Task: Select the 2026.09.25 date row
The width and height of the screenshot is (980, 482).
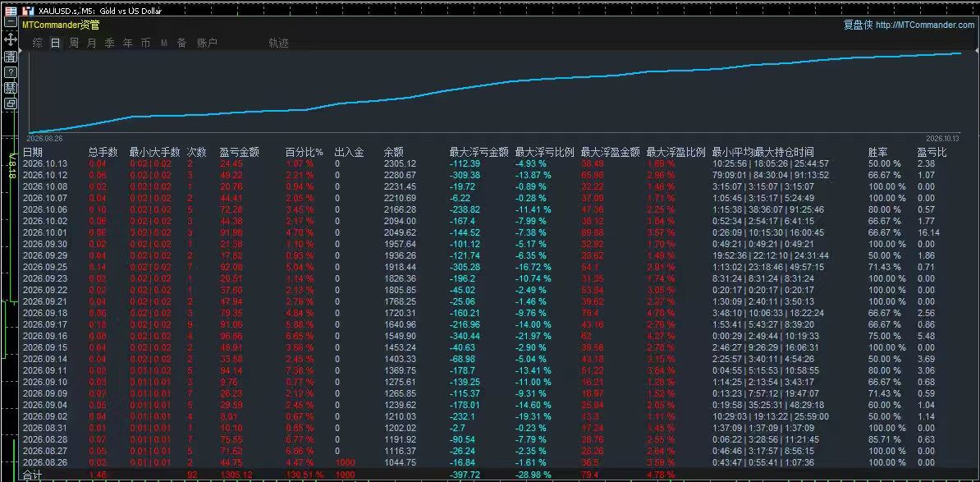Action: (45, 267)
